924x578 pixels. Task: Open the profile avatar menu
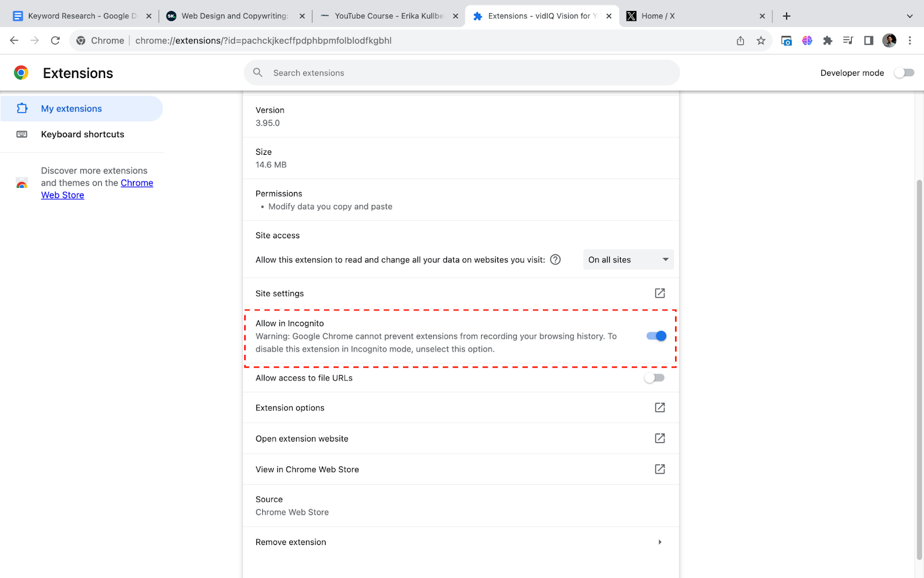[889, 40]
